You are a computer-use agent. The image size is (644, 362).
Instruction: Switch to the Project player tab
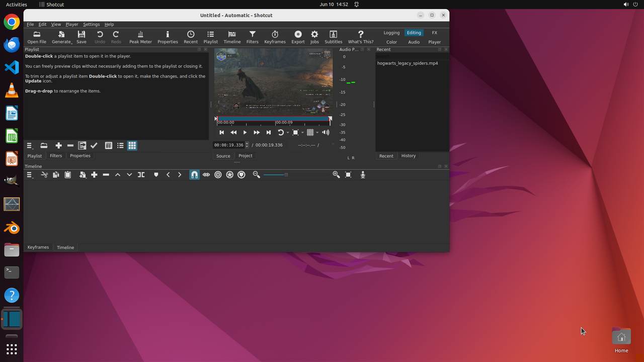pyautogui.click(x=246, y=156)
